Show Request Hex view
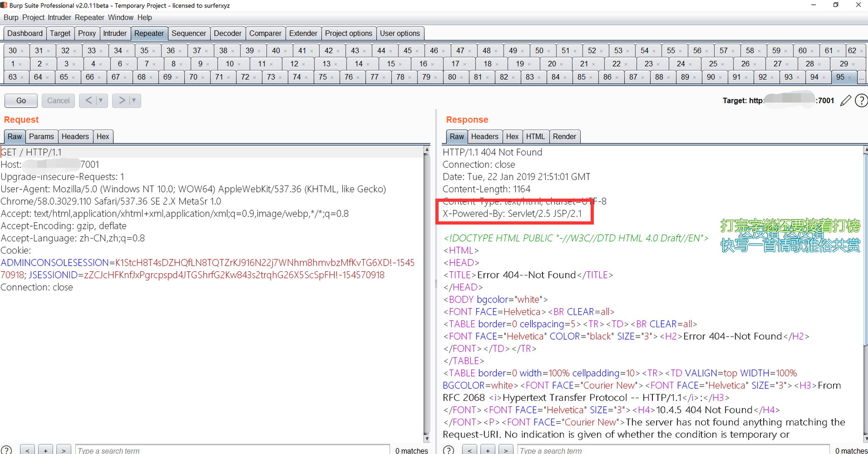Viewport: 868px width, 454px height. (x=103, y=137)
